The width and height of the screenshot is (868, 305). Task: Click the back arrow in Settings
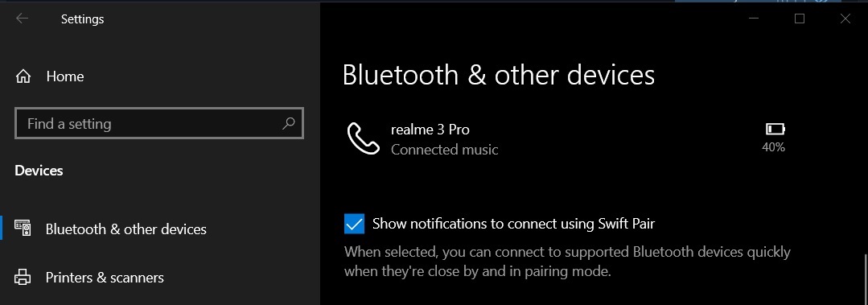[23, 19]
